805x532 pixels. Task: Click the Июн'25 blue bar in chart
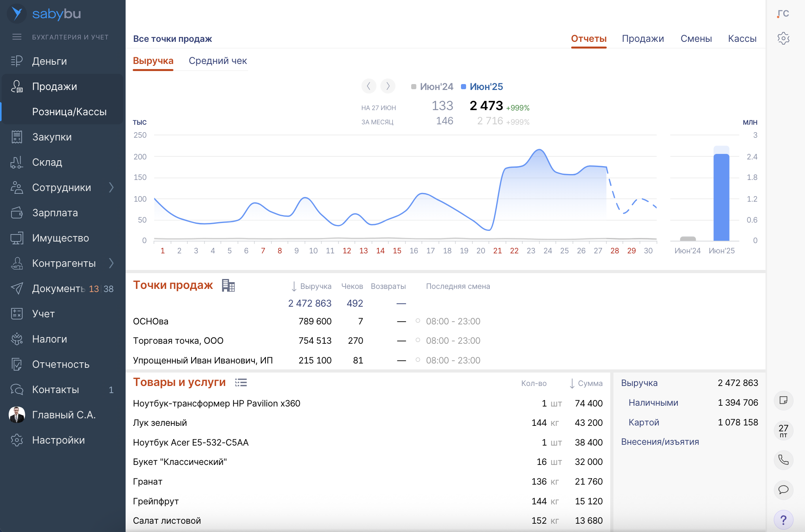click(x=721, y=197)
